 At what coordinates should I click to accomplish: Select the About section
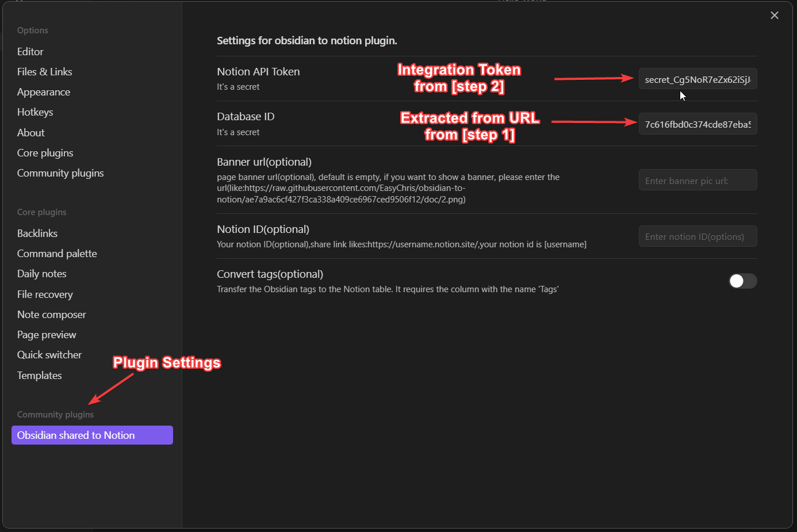[31, 133]
